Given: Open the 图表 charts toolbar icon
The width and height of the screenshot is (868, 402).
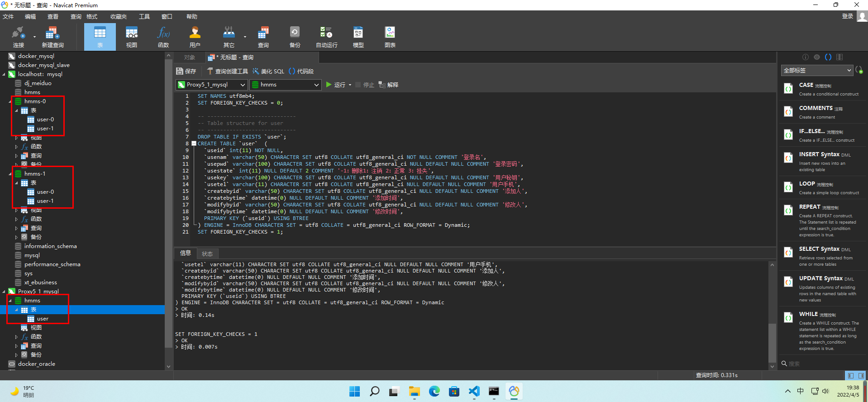Looking at the screenshot, I should pos(390,37).
